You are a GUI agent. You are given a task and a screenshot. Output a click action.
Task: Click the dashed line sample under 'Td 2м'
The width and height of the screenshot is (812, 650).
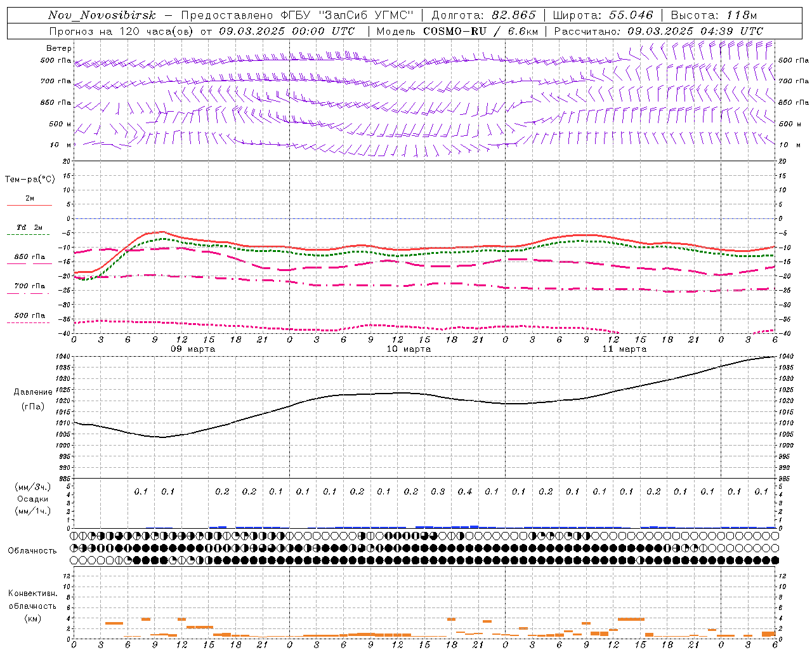click(29, 235)
